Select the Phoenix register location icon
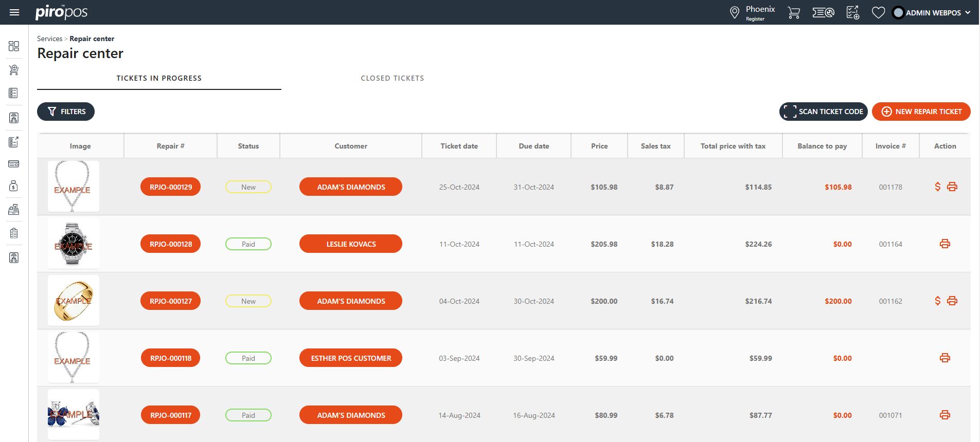Screen dimensions: 980x442 coord(735,13)
